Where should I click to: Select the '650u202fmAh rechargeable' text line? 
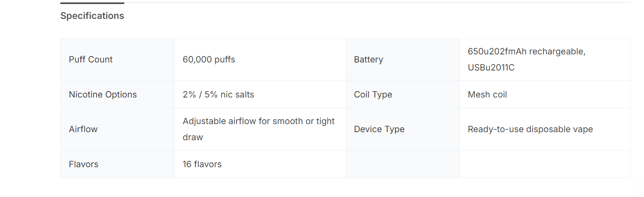526,52
